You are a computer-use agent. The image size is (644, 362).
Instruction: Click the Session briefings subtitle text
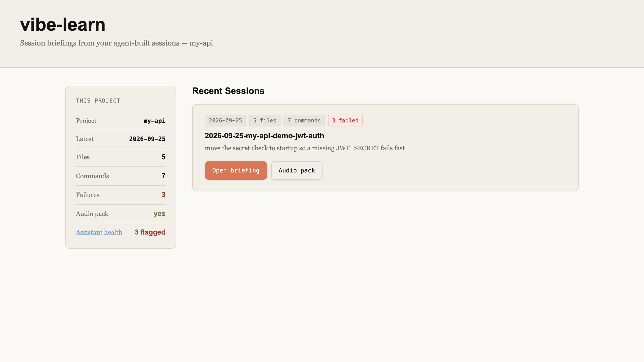(x=116, y=43)
